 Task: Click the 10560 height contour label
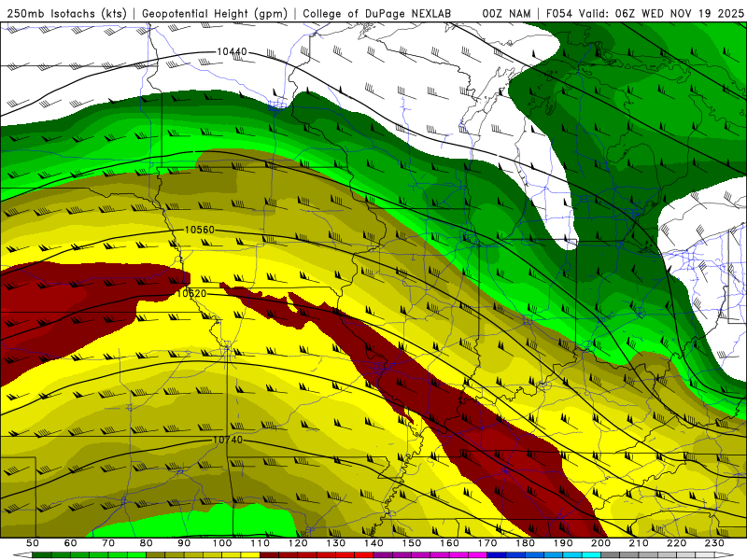[x=200, y=230]
